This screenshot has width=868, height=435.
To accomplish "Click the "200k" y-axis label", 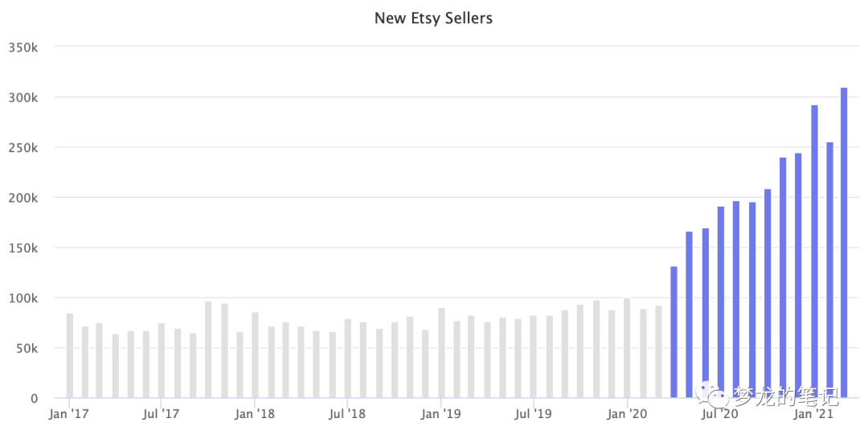I will 23,198.
